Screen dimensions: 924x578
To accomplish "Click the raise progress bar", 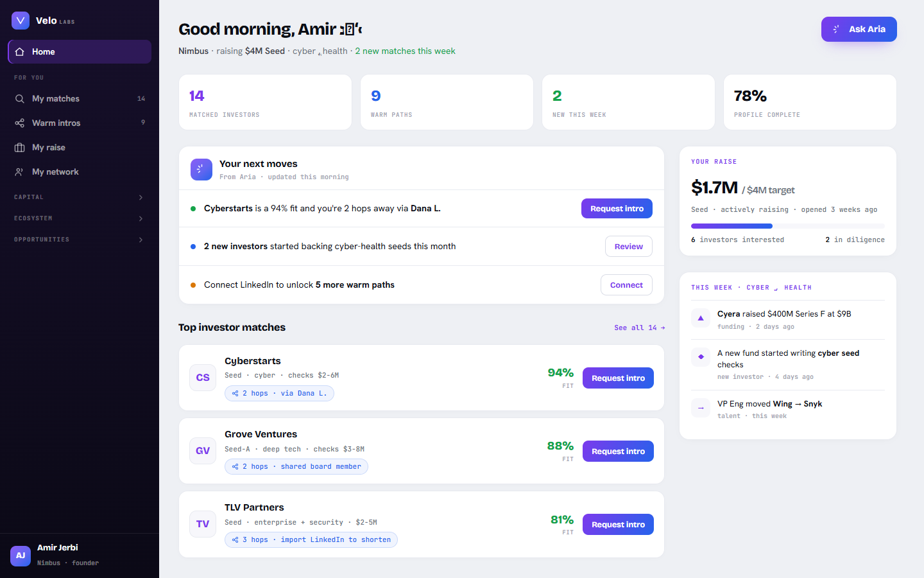I will [x=787, y=226].
